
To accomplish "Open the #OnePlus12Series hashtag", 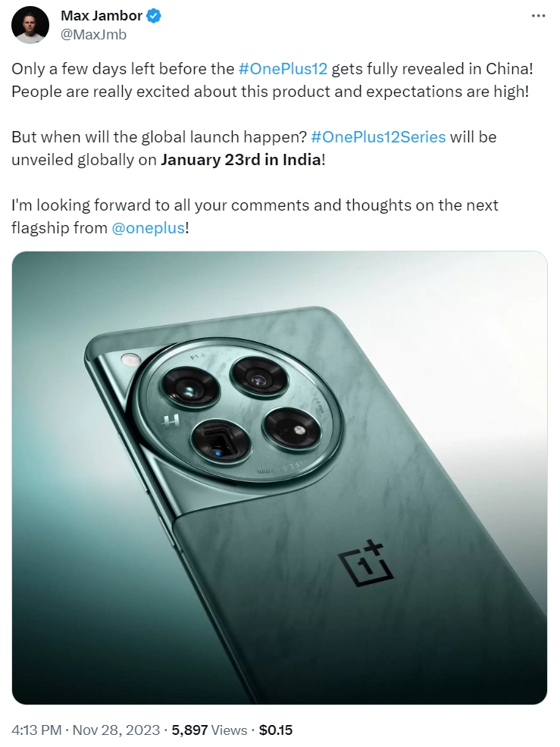I will coord(378,137).
